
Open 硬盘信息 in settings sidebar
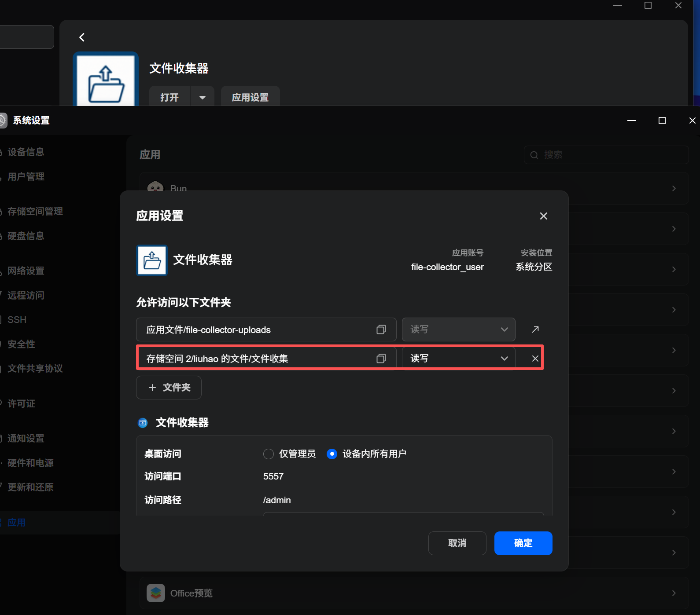(26, 236)
